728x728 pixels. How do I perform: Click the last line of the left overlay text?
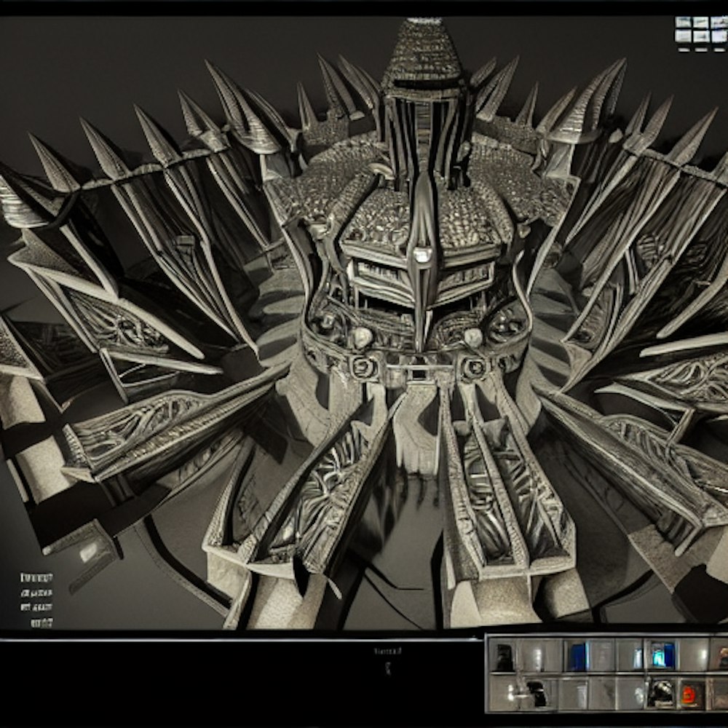coord(41,622)
